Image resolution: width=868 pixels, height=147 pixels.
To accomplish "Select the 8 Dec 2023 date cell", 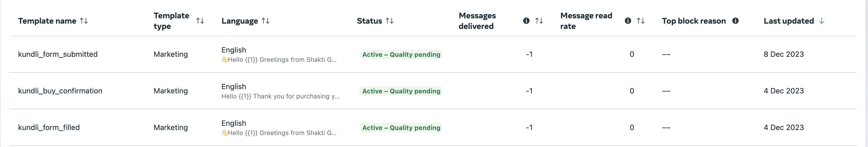I will point(783,54).
